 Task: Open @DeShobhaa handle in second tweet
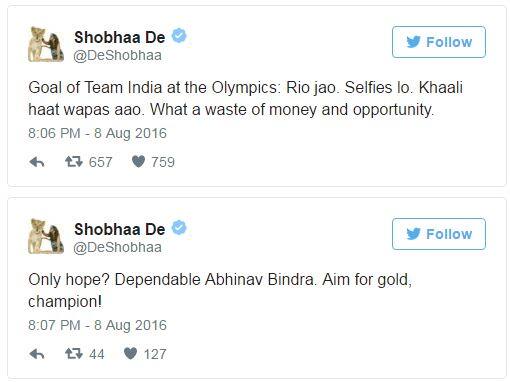117,247
